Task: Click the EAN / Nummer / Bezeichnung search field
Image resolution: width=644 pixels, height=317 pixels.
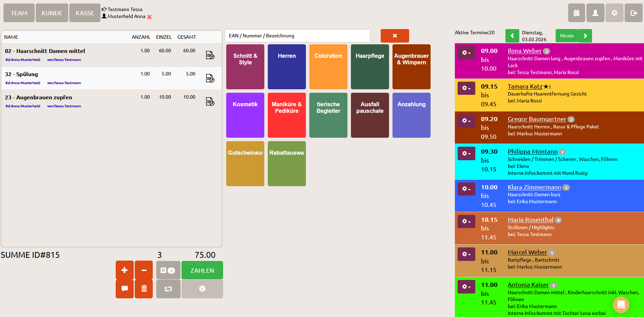Action: [x=297, y=36]
